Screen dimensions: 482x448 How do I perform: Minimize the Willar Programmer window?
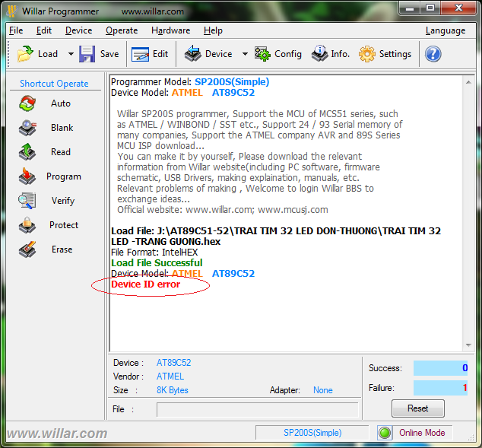pyautogui.click(x=410, y=8)
